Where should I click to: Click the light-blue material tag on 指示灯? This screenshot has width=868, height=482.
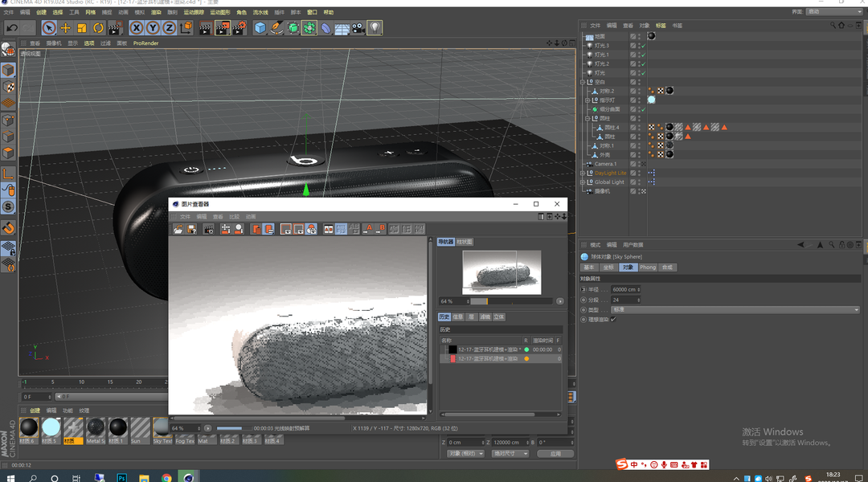pyautogui.click(x=652, y=100)
